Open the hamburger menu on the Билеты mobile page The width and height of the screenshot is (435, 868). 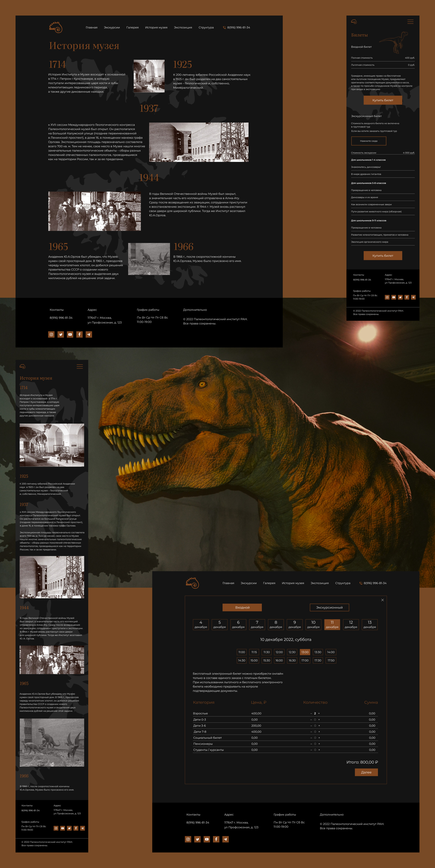click(x=410, y=22)
